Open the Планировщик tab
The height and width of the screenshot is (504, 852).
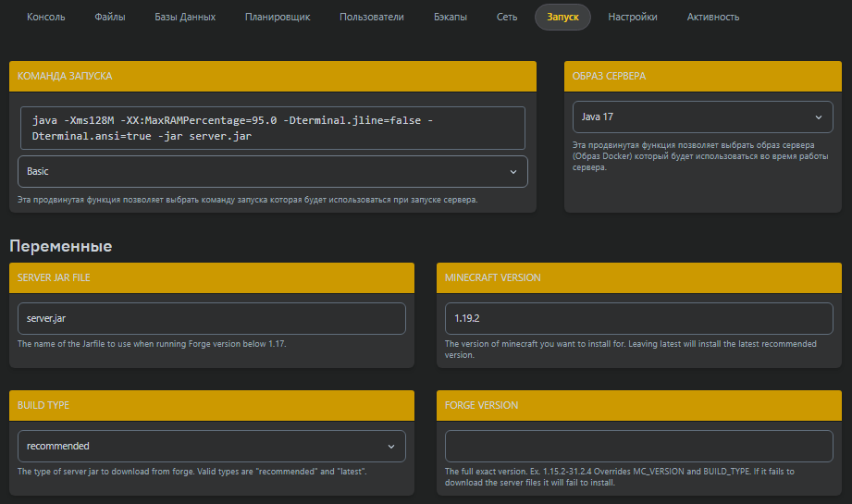[278, 17]
